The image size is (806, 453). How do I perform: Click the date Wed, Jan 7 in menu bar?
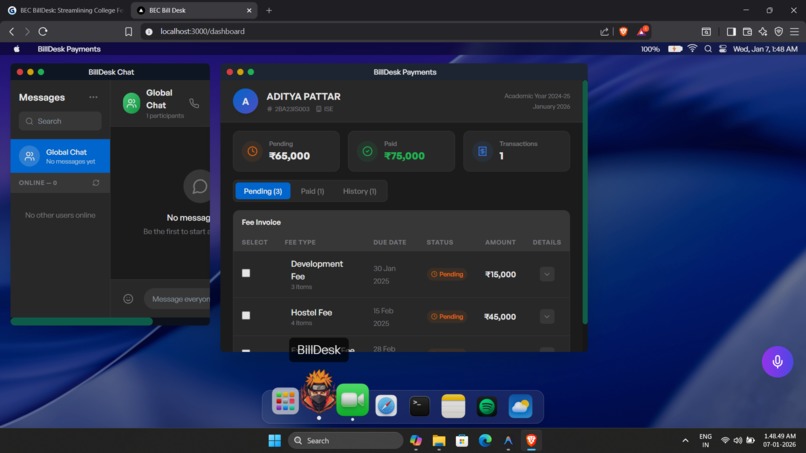[x=765, y=49]
